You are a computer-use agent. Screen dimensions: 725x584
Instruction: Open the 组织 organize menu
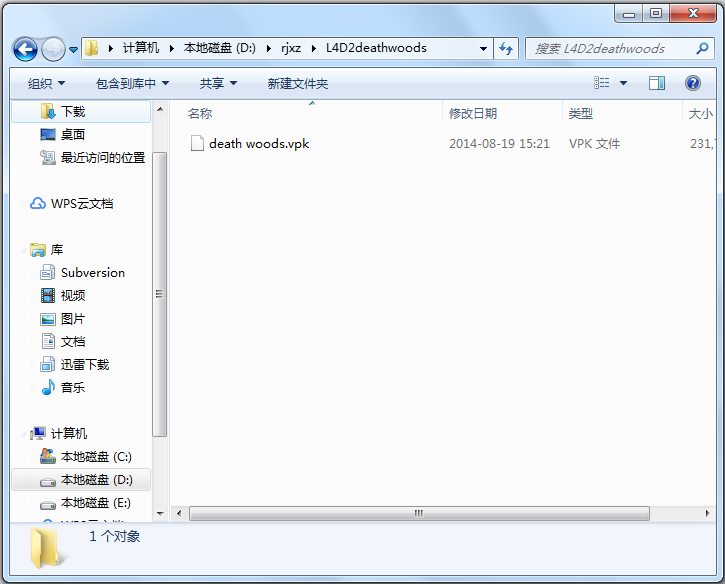[x=46, y=83]
